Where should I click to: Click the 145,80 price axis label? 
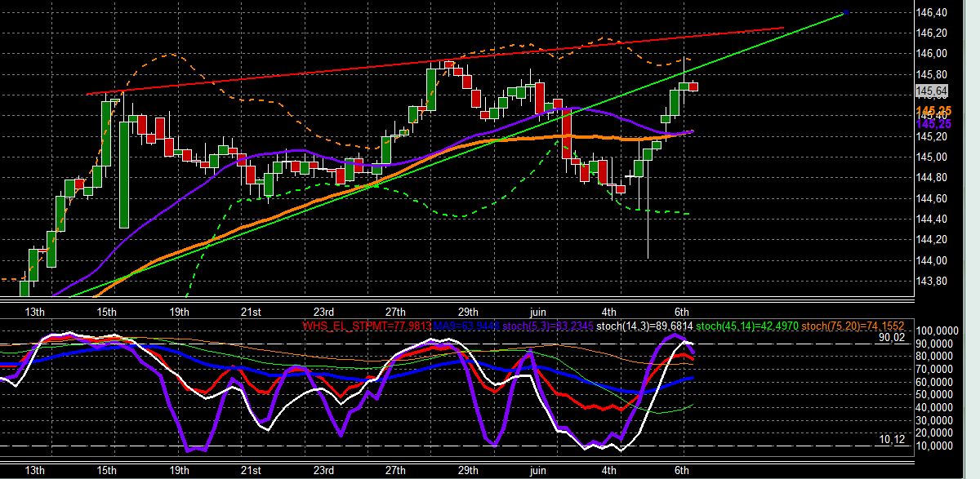[932, 75]
